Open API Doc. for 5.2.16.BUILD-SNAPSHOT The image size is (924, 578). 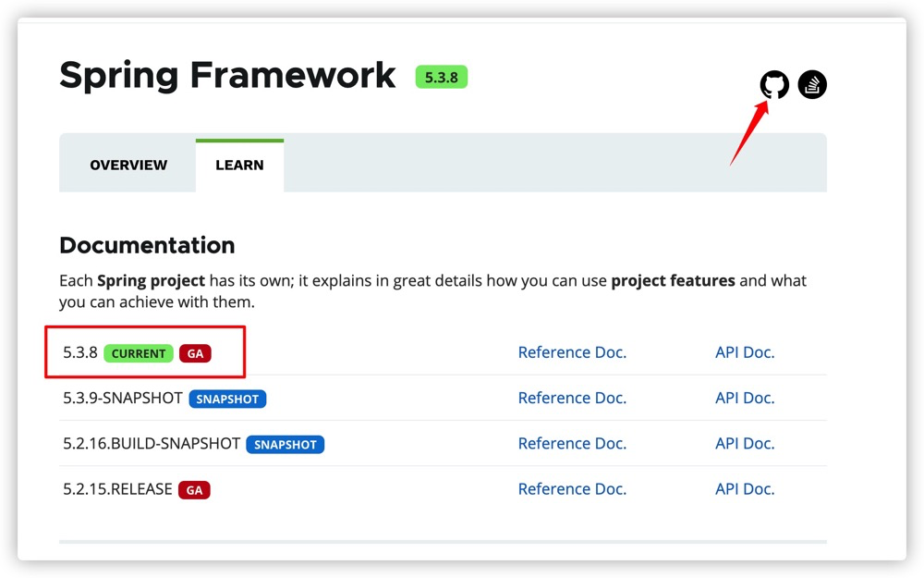(x=745, y=444)
